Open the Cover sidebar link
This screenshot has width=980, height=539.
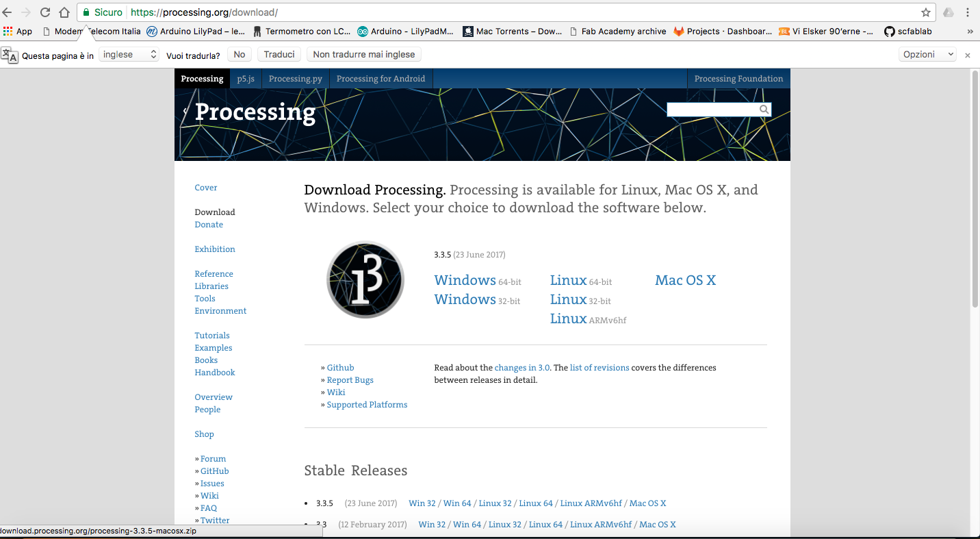pyautogui.click(x=206, y=188)
